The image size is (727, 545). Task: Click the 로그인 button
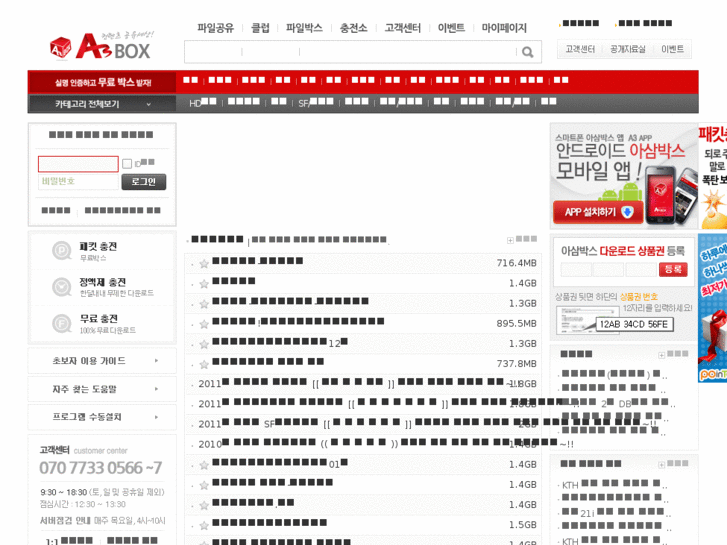click(144, 182)
